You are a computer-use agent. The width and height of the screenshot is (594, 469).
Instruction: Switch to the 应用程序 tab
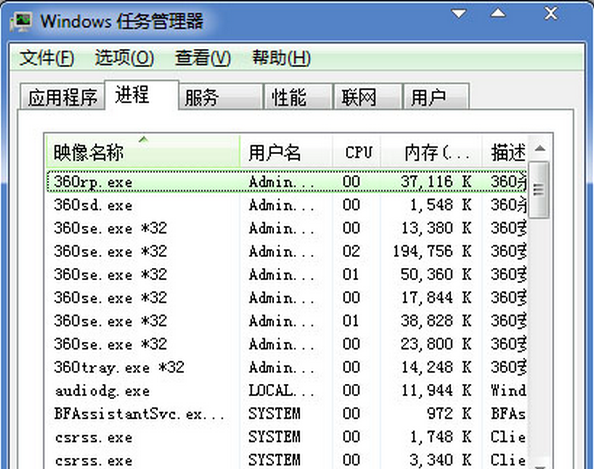coord(62,97)
